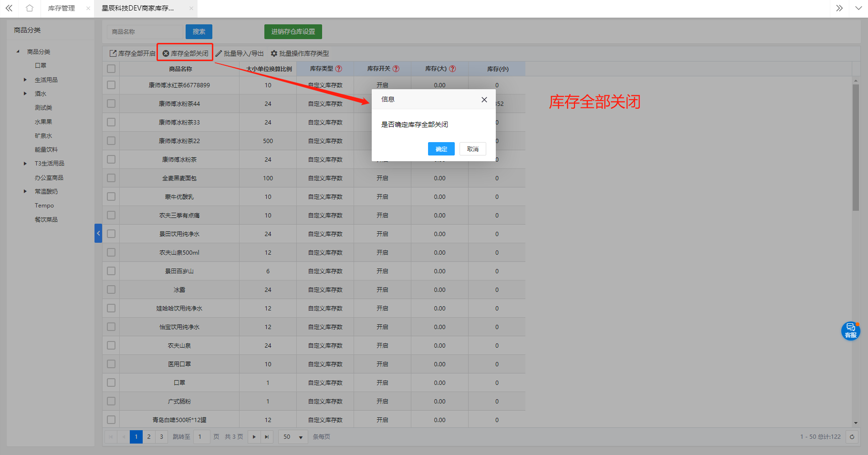868x455 pixels.
Task: Check the box for 康师傅冰红茶66778899
Action: pos(111,85)
